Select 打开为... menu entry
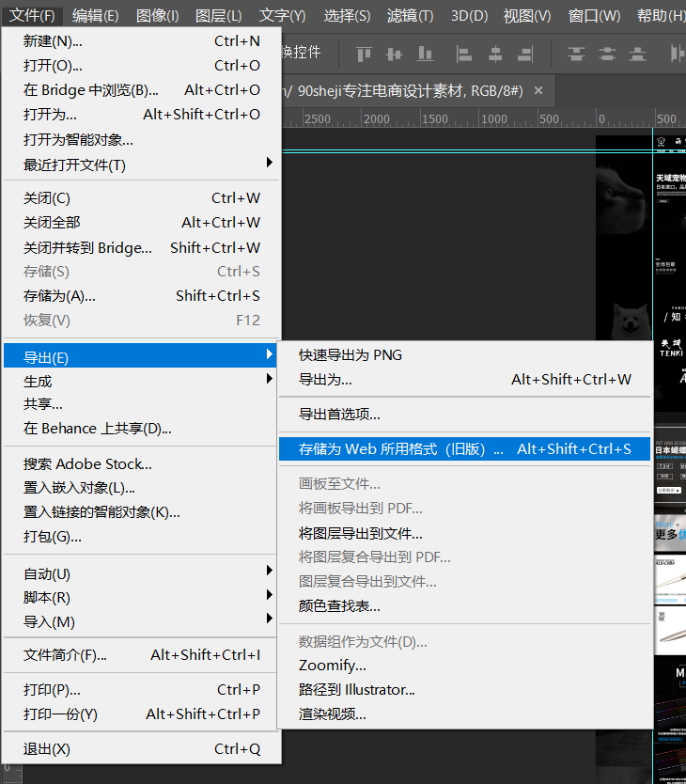Image resolution: width=686 pixels, height=784 pixels. (x=142, y=115)
